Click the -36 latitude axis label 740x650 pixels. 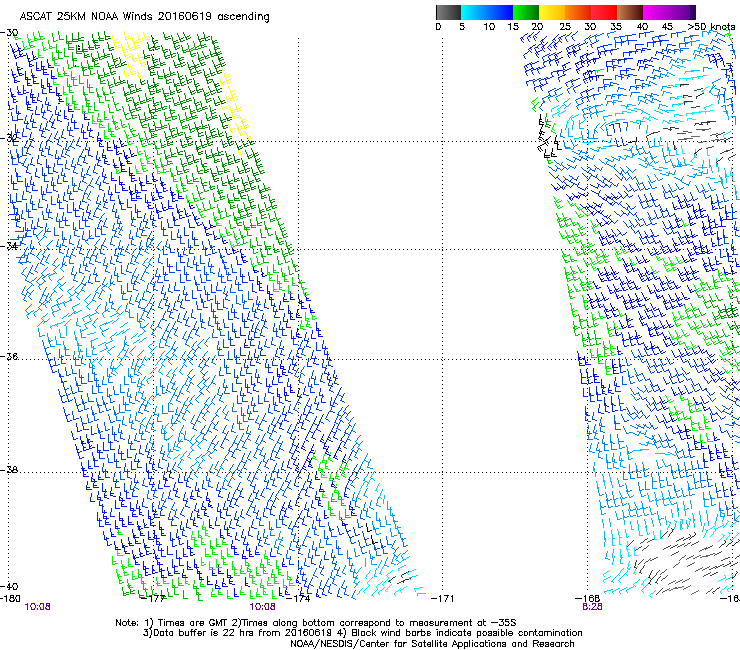(x=9, y=356)
